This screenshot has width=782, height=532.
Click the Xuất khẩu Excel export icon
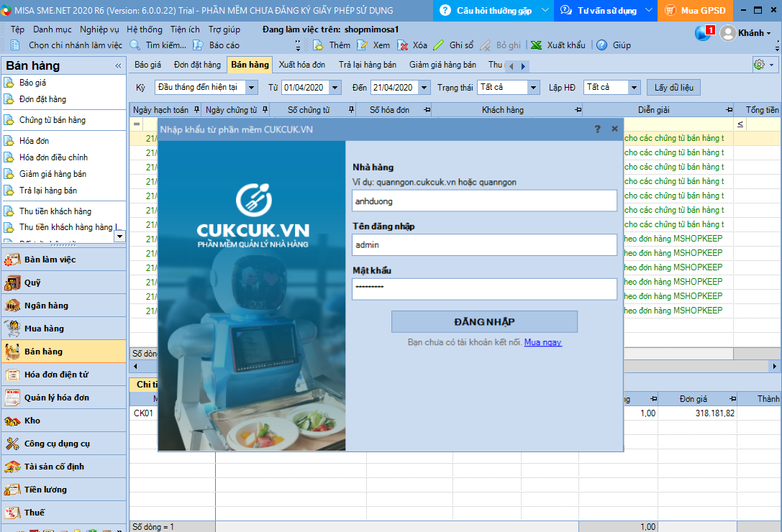[536, 45]
